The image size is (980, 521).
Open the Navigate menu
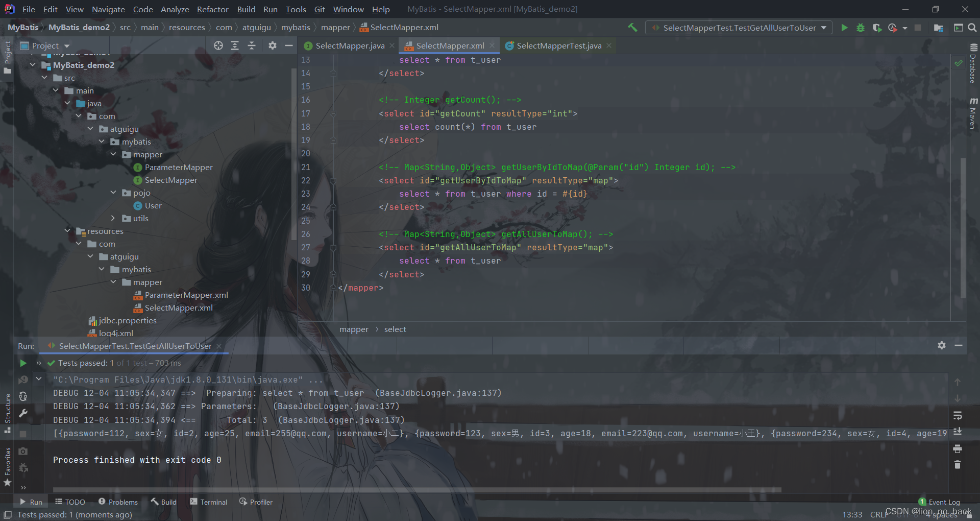[x=108, y=9]
